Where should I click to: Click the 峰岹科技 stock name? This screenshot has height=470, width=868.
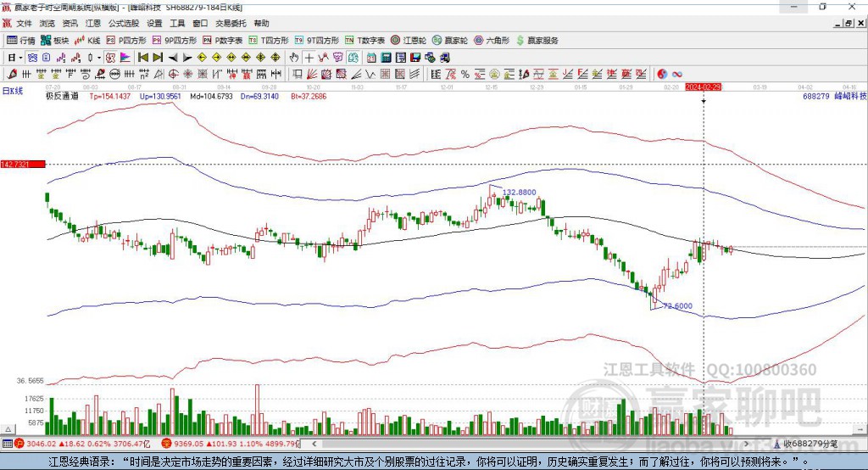(x=850, y=97)
